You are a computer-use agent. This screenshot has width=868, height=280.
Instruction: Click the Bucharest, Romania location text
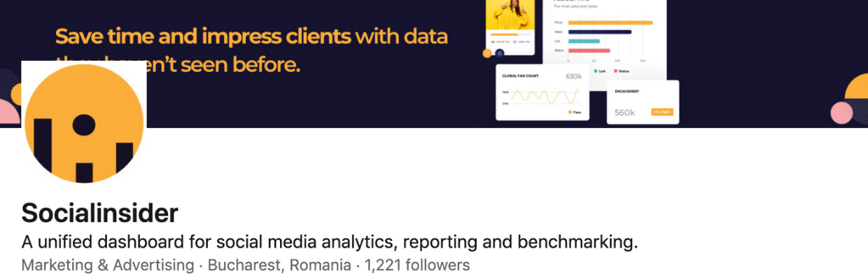[x=279, y=265]
